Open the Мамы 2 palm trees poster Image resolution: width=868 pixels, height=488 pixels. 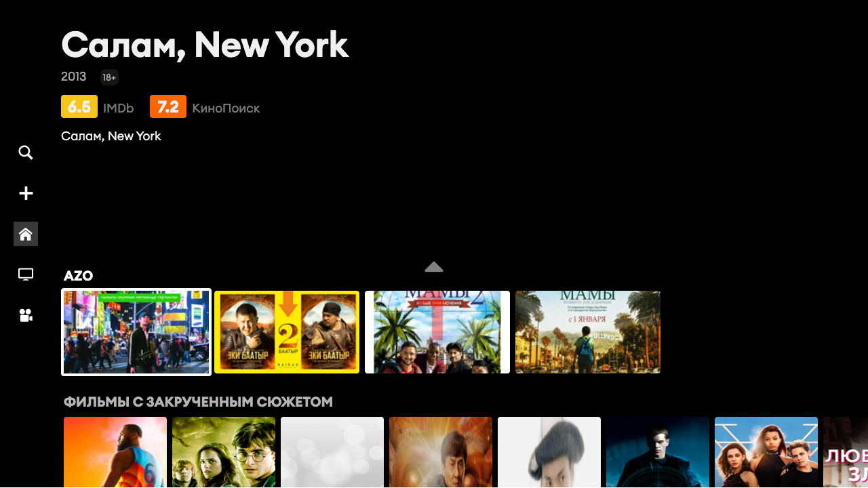point(437,332)
